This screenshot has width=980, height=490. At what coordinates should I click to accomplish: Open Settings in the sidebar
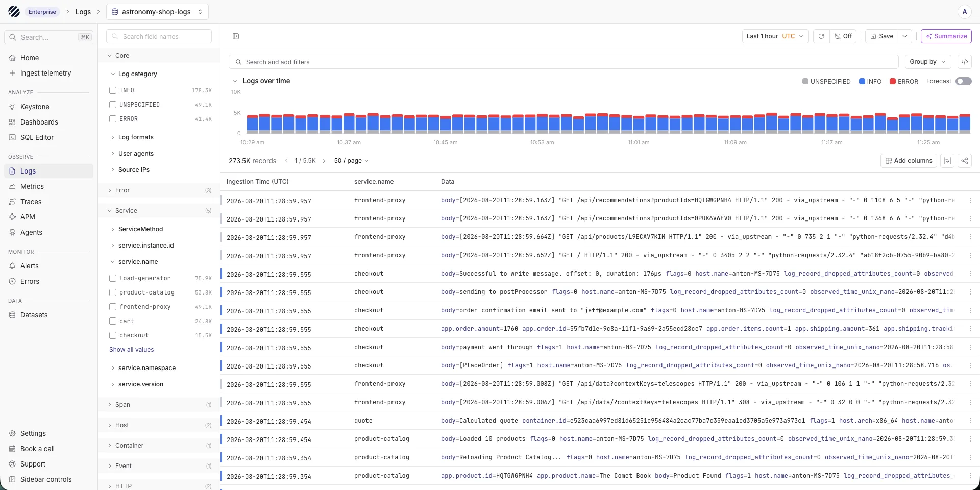pyautogui.click(x=48, y=433)
